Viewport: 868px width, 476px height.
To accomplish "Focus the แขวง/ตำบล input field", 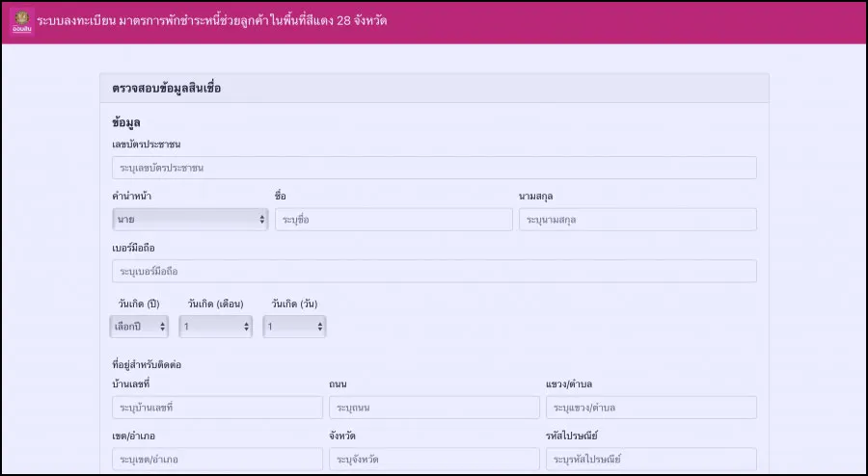I will (650, 408).
